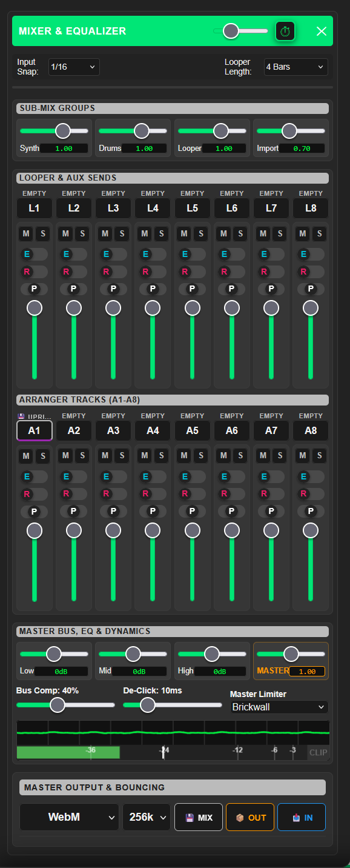Click the Looper & Aux Sends header
Image resolution: width=350 pixels, height=868 pixels.
[x=173, y=178]
